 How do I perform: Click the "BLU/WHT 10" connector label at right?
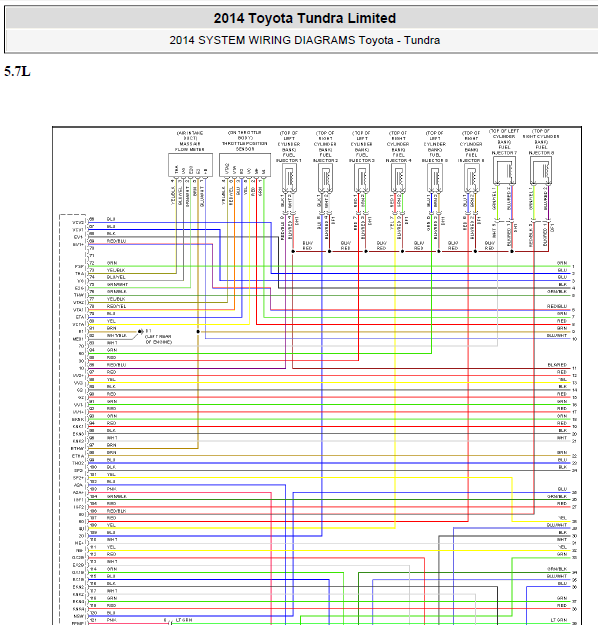[561, 337]
